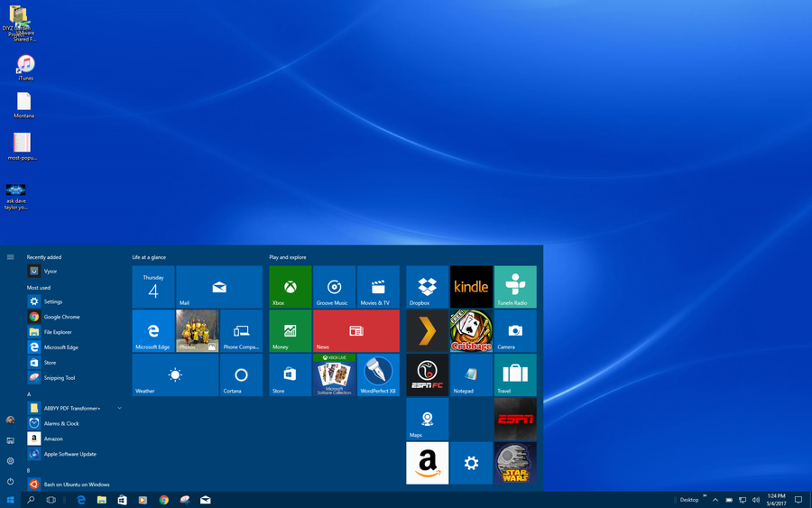Open the Settings gear tile

tap(471, 463)
